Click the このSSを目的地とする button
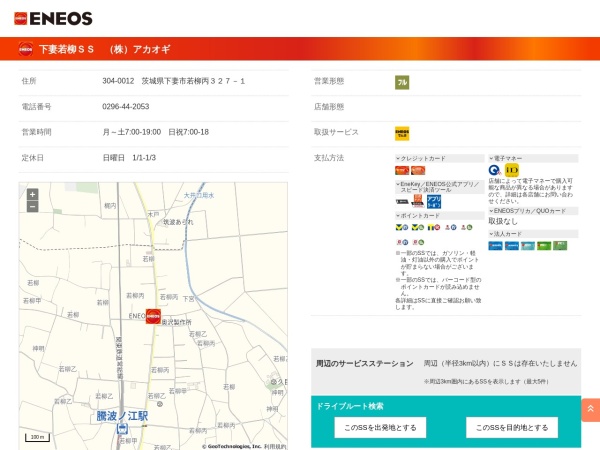Screen dimensions: 600x450 (512, 427)
